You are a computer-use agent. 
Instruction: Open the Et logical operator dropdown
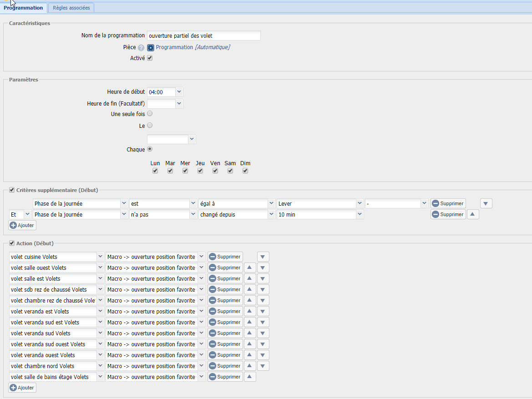[27, 214]
